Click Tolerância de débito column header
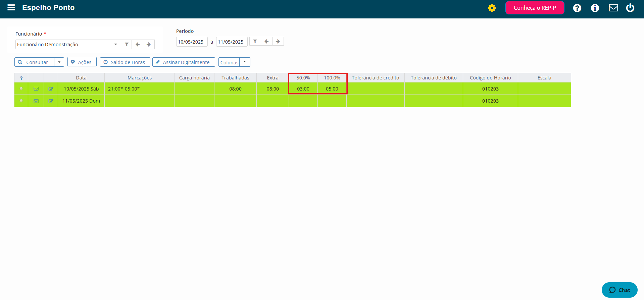The image size is (644, 300). click(434, 78)
